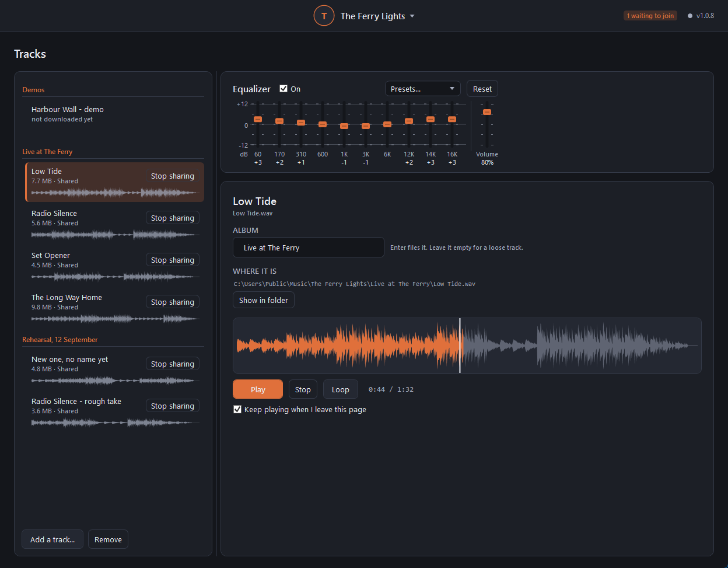Toggle Loop playback
This screenshot has width=728, height=568.
tap(341, 389)
